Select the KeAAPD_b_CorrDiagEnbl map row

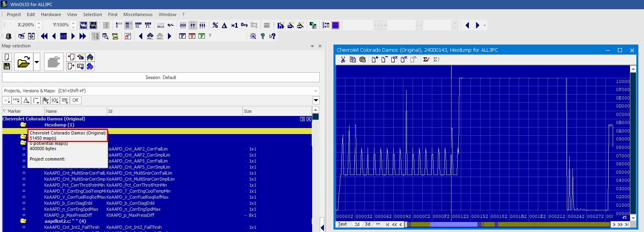(x=157, y=203)
